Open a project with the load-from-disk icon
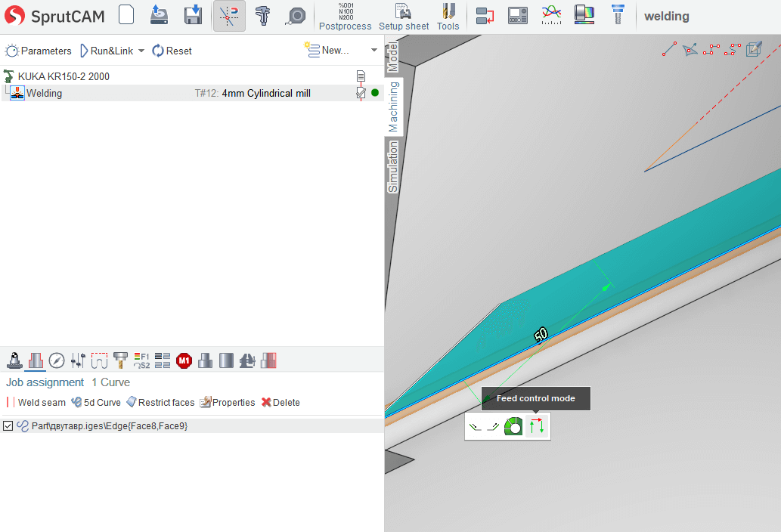Viewport: 781px width, 532px height. 159,15
